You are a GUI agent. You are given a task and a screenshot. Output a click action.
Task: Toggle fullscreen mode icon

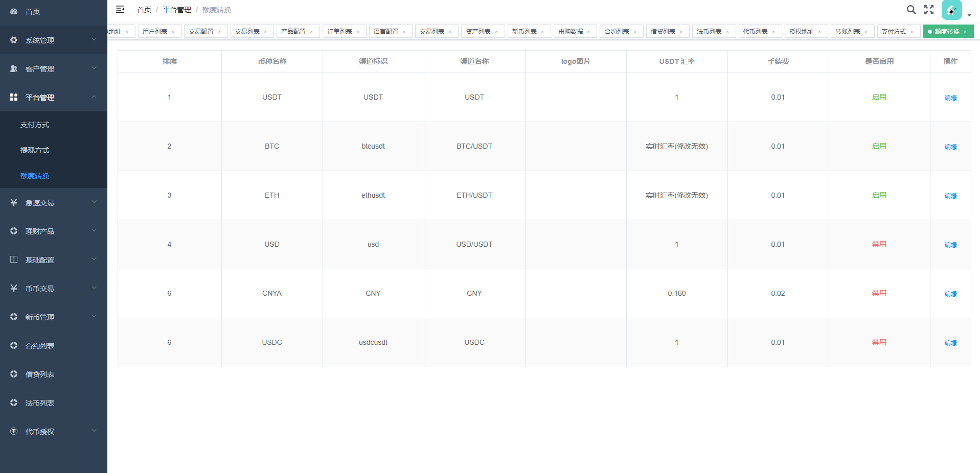pyautogui.click(x=929, y=10)
